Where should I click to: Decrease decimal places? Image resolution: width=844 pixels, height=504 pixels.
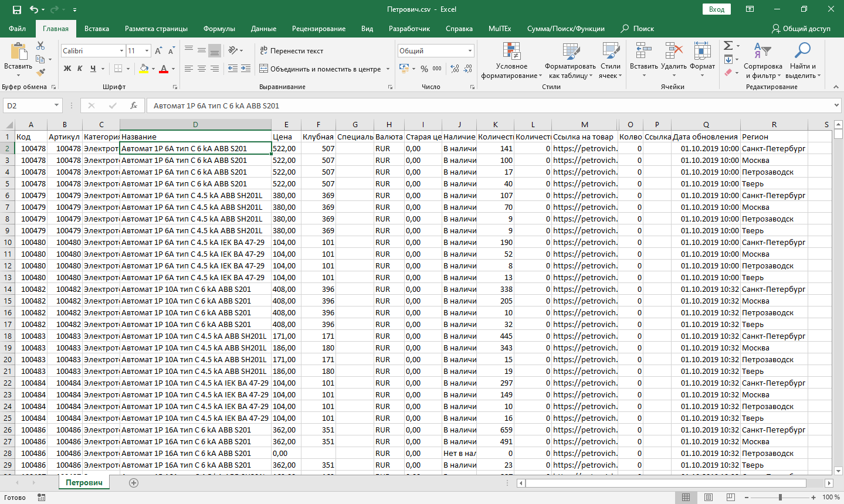(x=468, y=69)
